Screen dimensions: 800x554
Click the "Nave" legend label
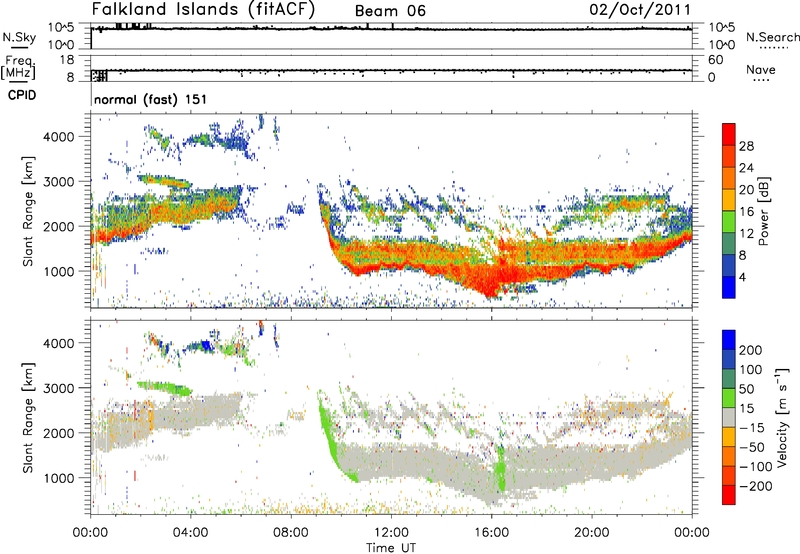761,69
